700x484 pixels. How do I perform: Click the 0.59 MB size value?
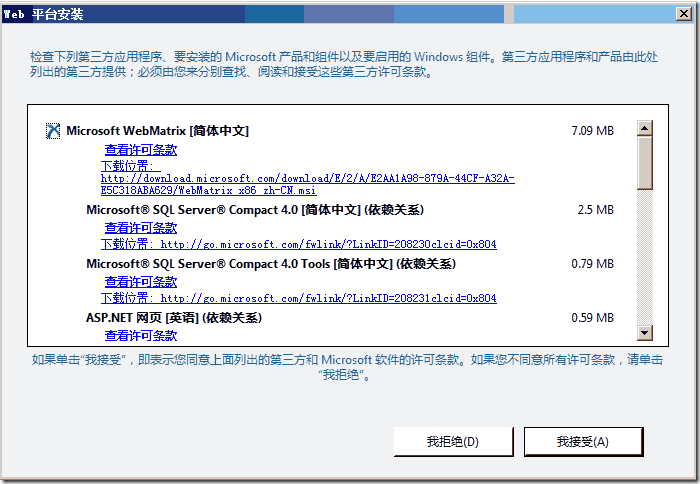click(x=592, y=318)
